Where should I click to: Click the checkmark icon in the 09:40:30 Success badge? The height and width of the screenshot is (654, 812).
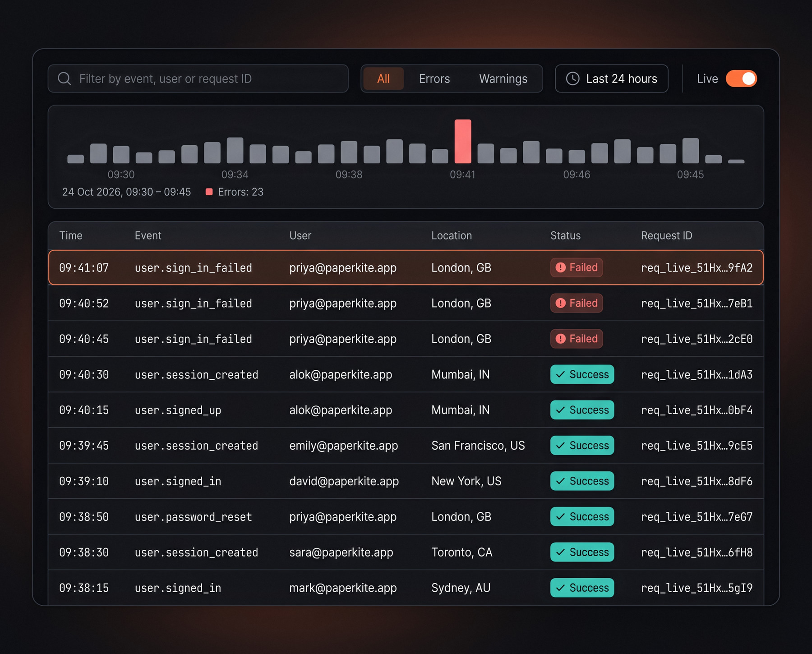560,374
